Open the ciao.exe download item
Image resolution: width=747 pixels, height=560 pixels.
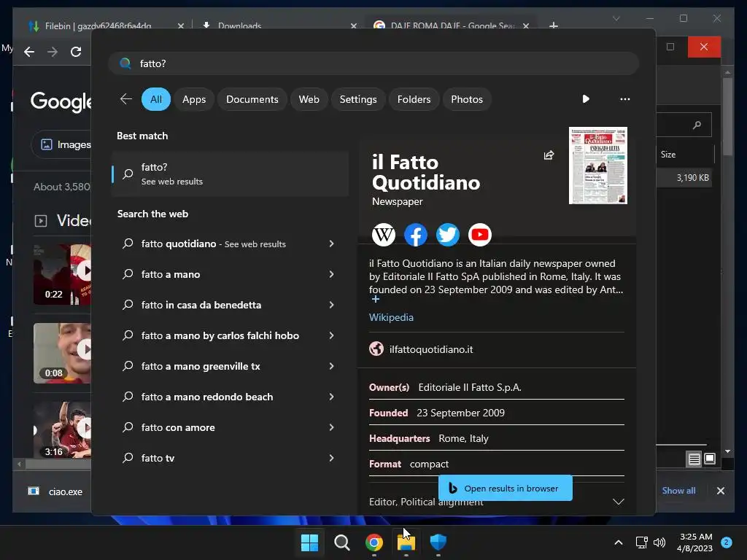pyautogui.click(x=56, y=491)
